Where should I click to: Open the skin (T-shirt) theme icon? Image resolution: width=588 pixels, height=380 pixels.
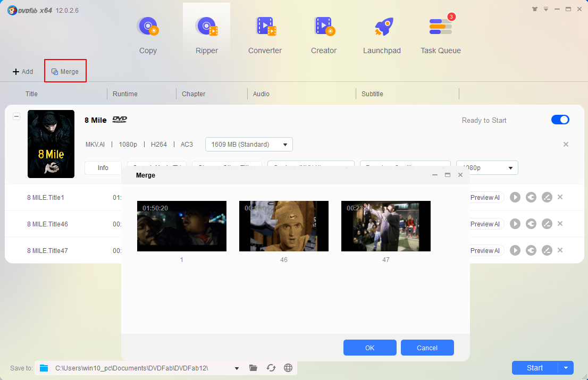(535, 9)
